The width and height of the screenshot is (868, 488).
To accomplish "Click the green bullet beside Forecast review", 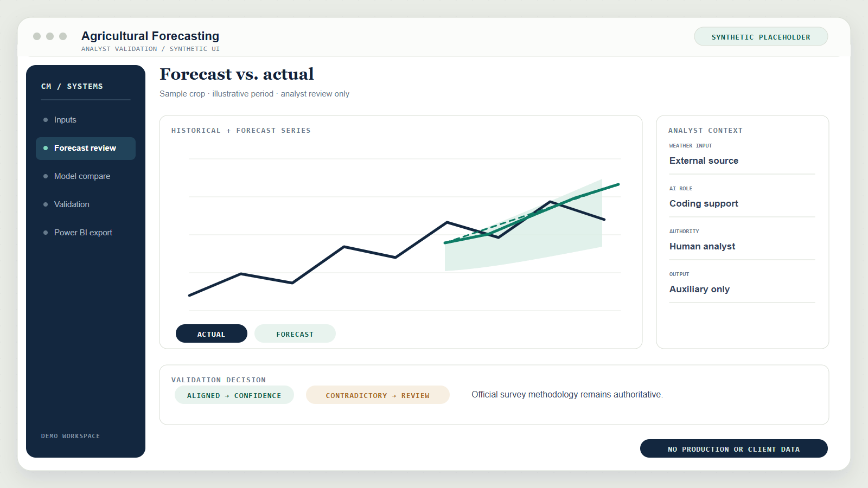I will coord(46,148).
